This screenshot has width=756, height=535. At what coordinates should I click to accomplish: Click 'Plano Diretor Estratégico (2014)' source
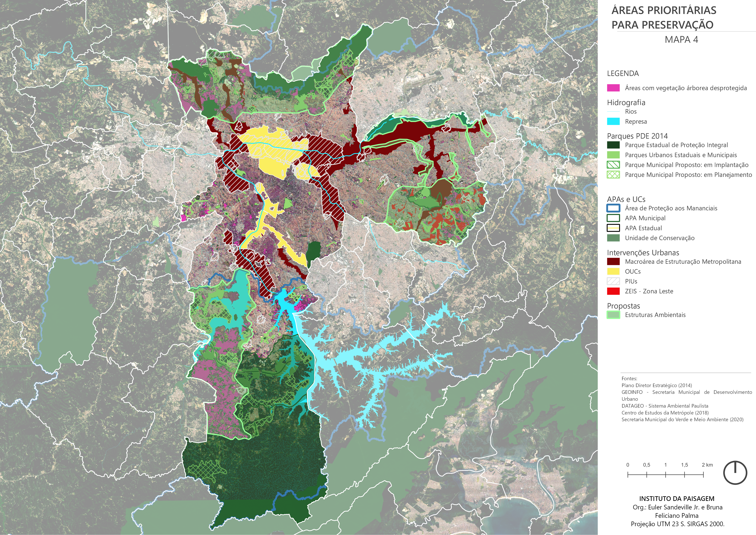coord(657,385)
